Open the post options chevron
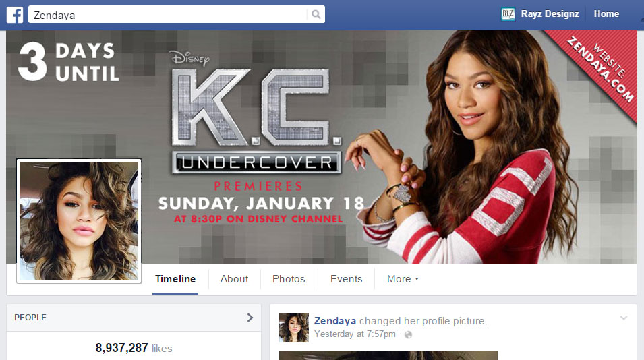Screen dimensions: 644x360 pyautogui.click(x=624, y=318)
